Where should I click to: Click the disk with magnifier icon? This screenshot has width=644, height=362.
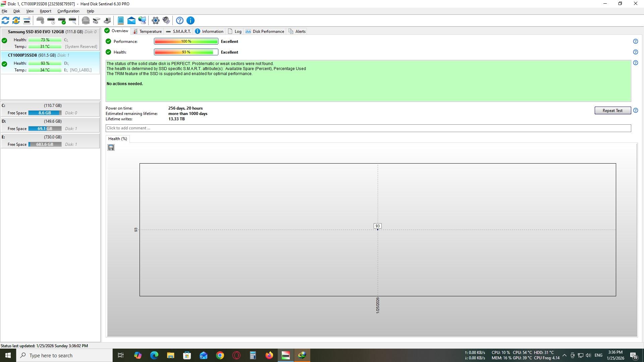[x=72, y=20]
